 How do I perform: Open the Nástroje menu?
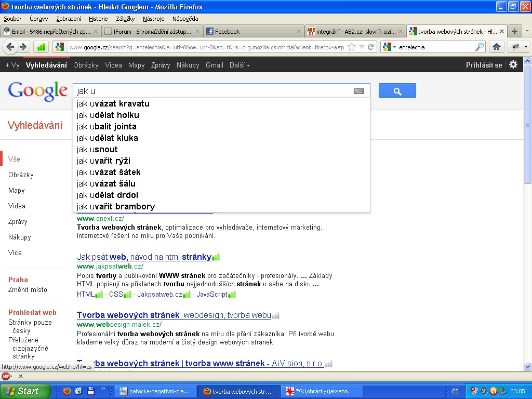click(x=154, y=19)
